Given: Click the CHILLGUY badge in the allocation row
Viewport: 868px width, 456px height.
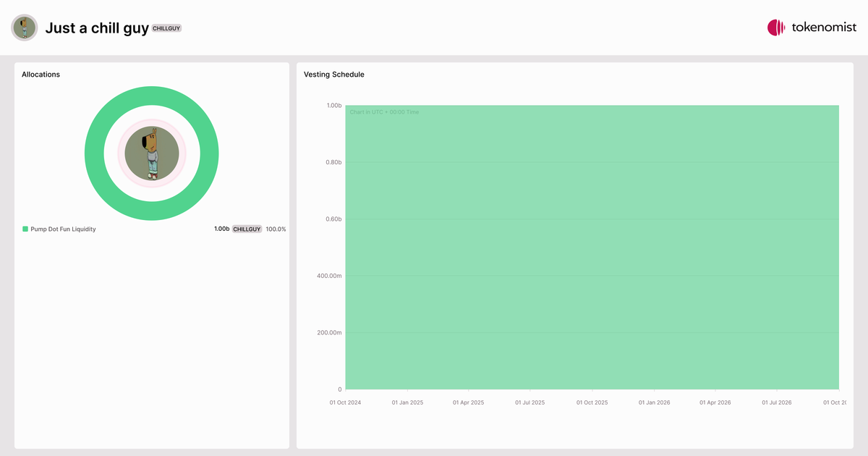Looking at the screenshot, I should pos(247,229).
